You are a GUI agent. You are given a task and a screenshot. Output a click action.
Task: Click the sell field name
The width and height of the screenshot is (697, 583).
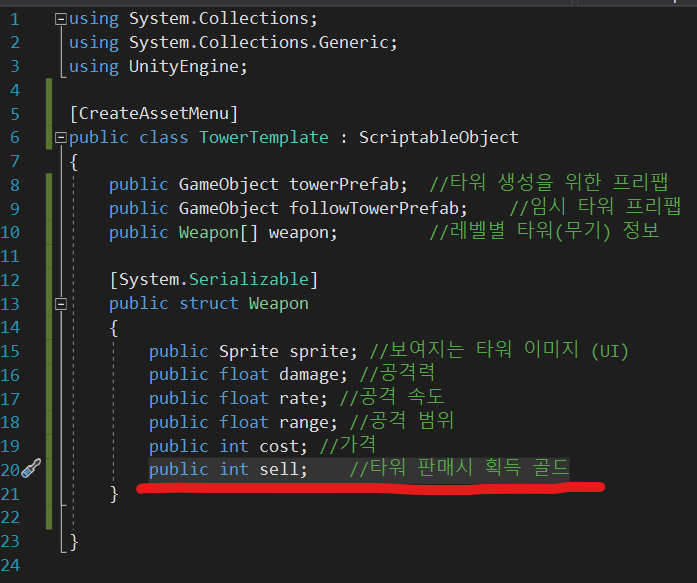[283, 469]
